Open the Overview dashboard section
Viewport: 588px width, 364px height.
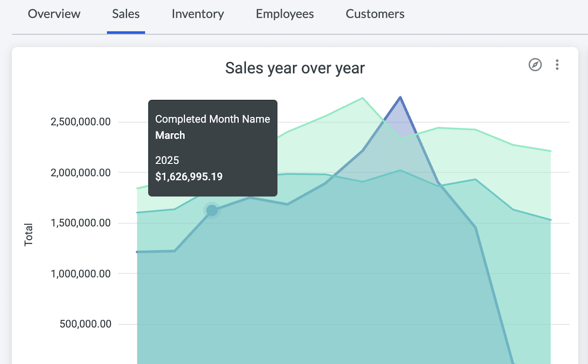click(x=54, y=14)
